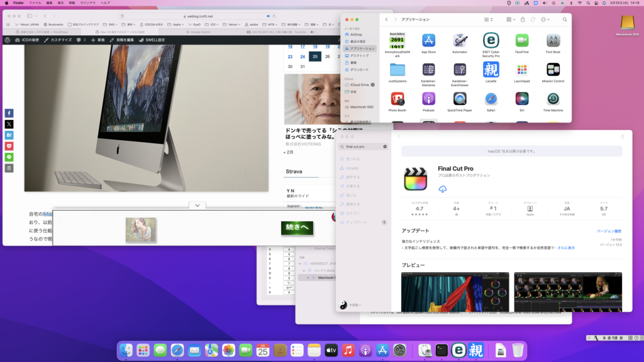The height and width of the screenshot is (362, 644).
Task: Click the green 続きへ button
Action: point(297,228)
